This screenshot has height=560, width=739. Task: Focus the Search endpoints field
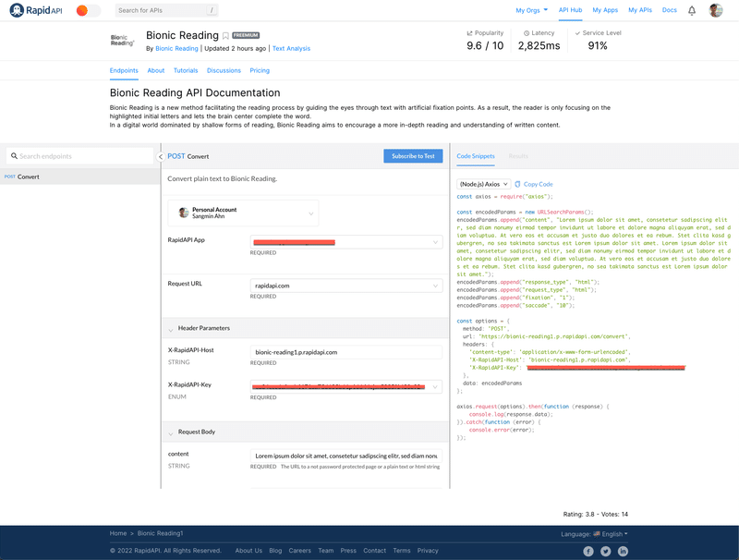point(80,156)
